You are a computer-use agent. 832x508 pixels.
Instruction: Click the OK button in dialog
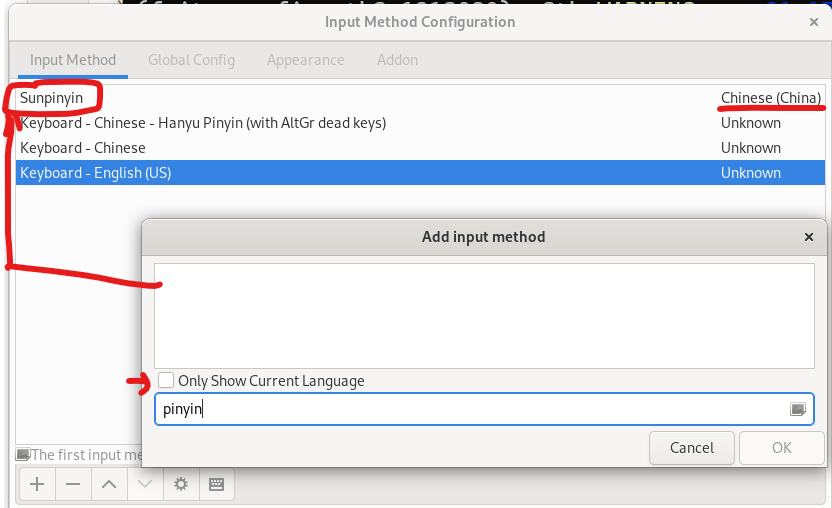pyautogui.click(x=782, y=447)
